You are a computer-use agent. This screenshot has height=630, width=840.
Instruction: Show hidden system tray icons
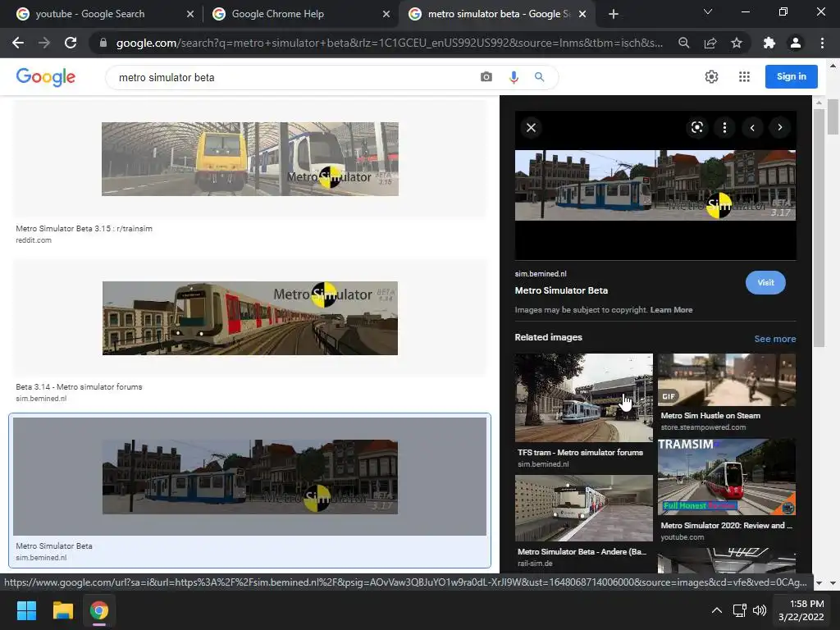pos(716,610)
